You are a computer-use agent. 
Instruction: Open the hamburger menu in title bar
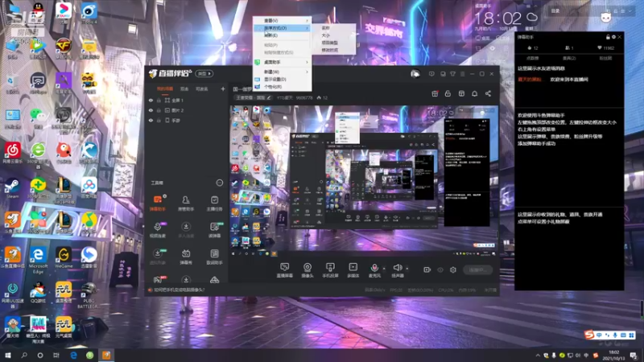pyautogui.click(x=462, y=74)
